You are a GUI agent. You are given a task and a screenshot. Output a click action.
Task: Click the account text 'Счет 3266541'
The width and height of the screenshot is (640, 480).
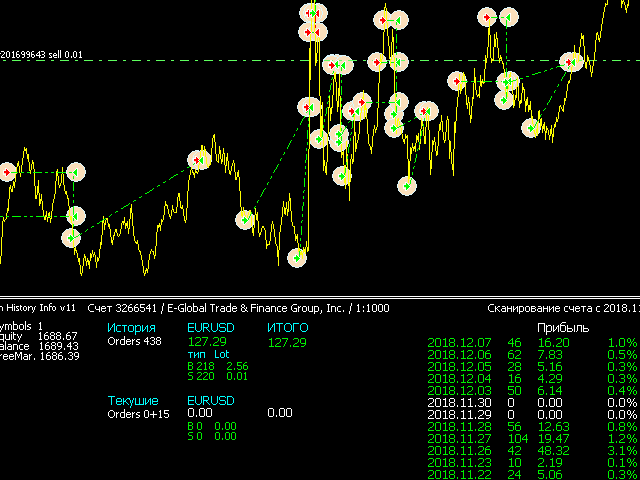pyautogui.click(x=122, y=309)
